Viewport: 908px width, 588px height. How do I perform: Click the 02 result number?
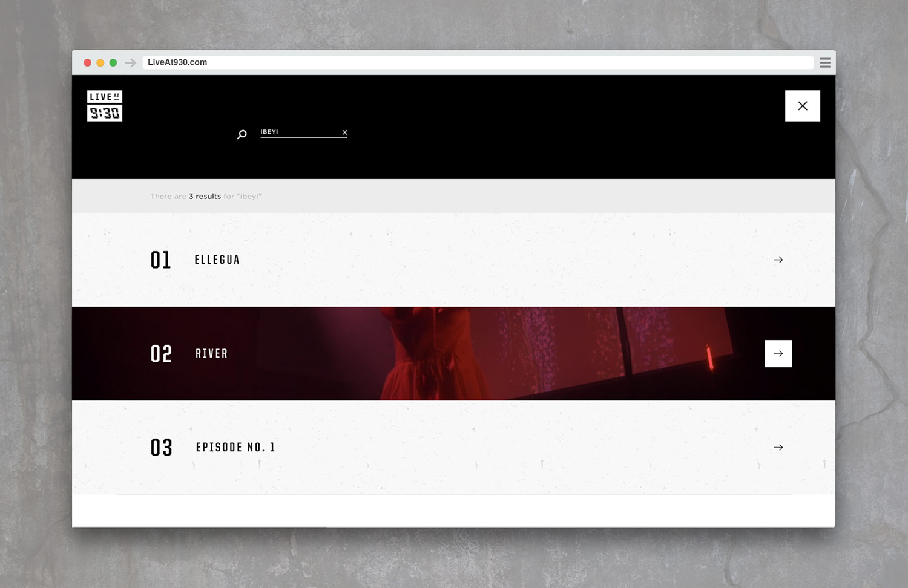click(162, 354)
